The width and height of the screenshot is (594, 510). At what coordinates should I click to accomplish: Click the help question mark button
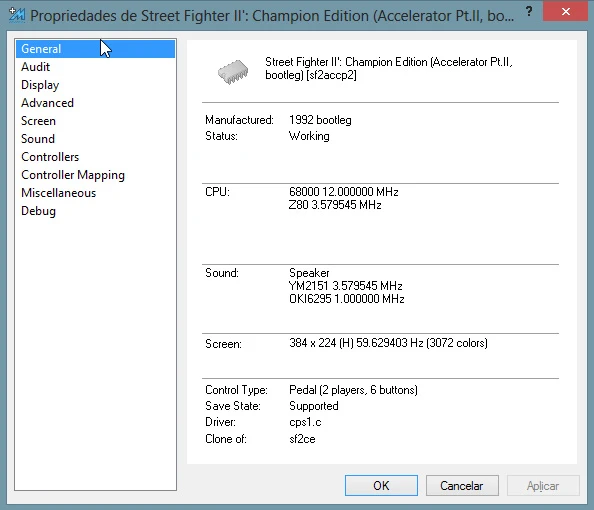pos(529,12)
